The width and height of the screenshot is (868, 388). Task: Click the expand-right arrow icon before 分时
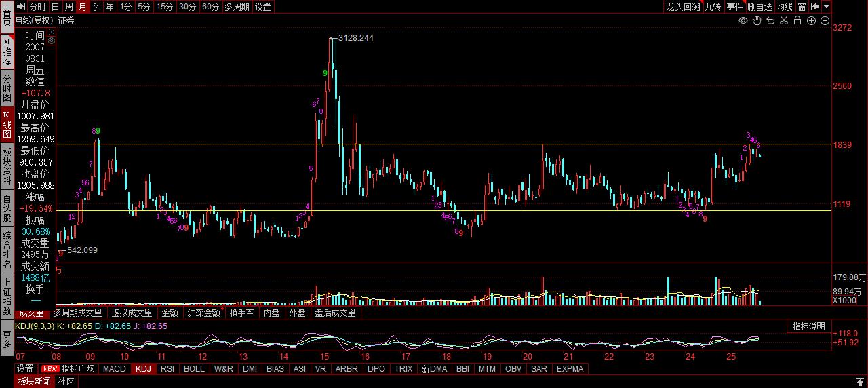(20, 7)
